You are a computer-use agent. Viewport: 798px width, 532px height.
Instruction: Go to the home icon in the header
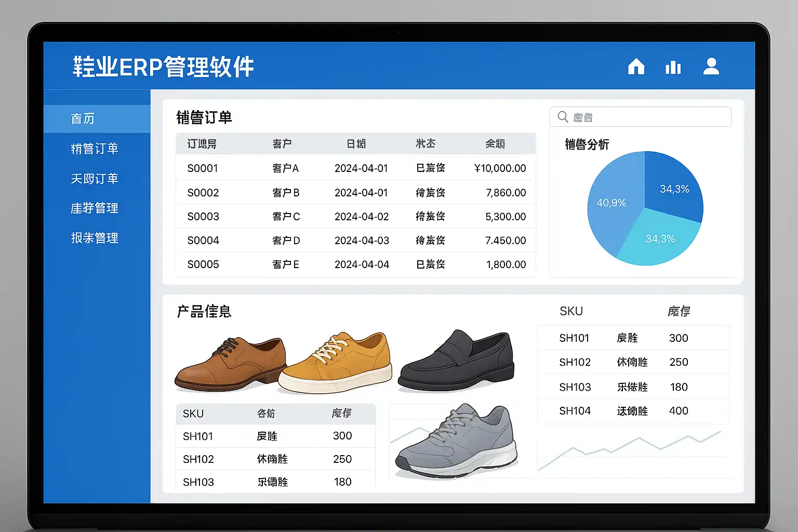[636, 66]
